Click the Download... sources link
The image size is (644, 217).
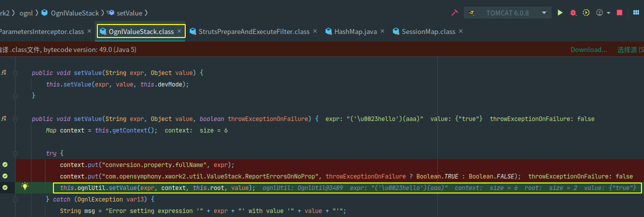(589, 49)
